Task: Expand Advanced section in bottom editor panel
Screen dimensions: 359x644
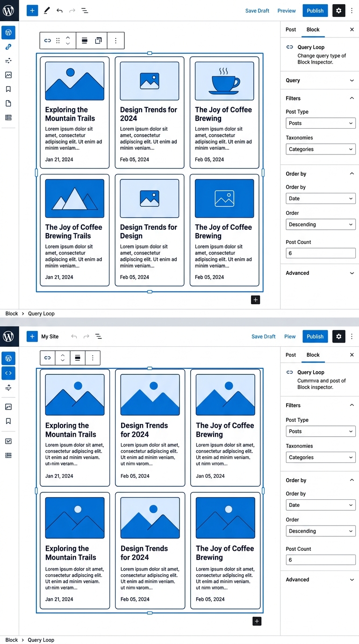Action: tap(320, 579)
